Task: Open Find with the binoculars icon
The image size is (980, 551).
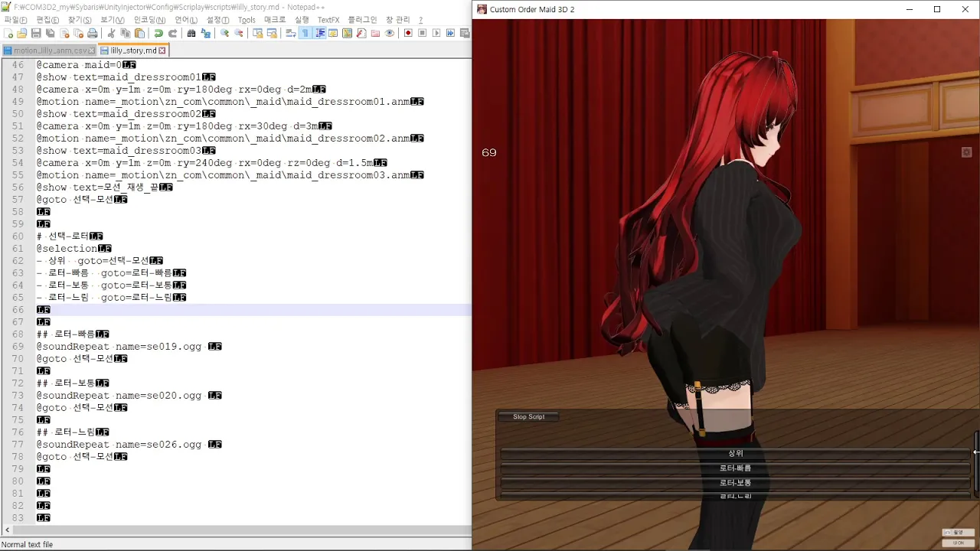Action: 191,33
